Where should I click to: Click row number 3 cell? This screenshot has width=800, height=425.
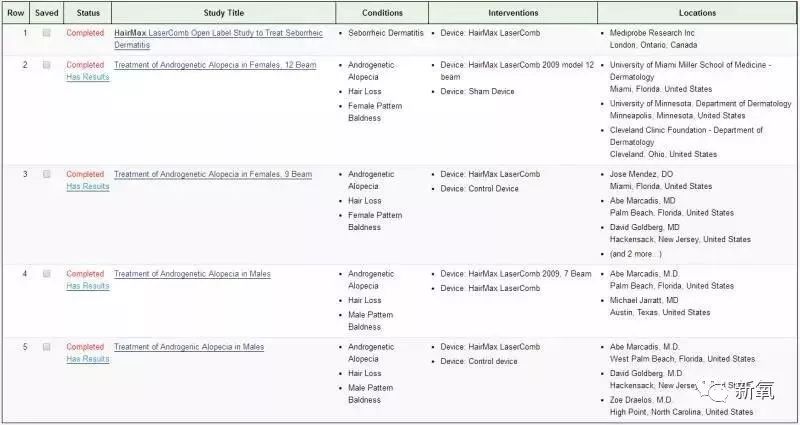pyautogui.click(x=25, y=174)
